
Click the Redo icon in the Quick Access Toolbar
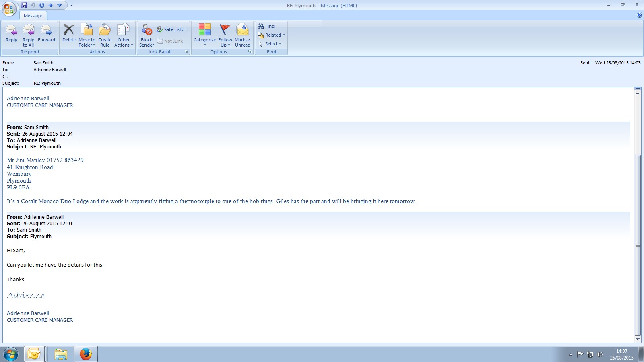tap(42, 5)
